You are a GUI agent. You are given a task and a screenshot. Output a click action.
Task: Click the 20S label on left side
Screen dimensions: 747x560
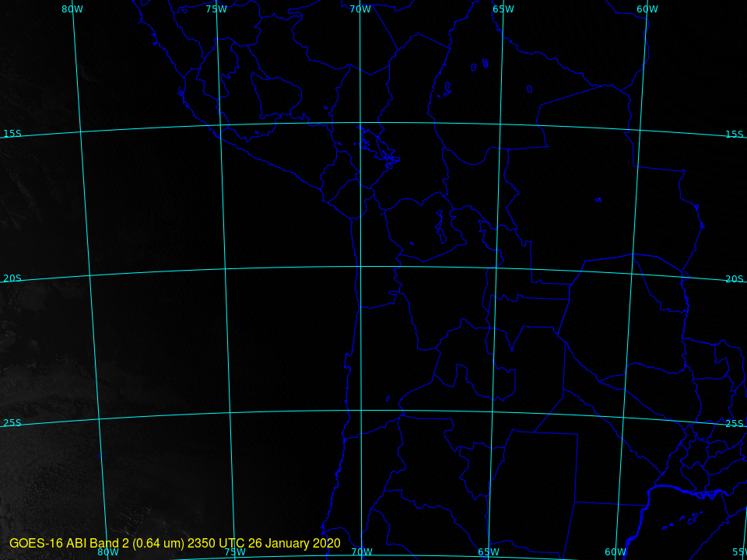pyautogui.click(x=12, y=278)
